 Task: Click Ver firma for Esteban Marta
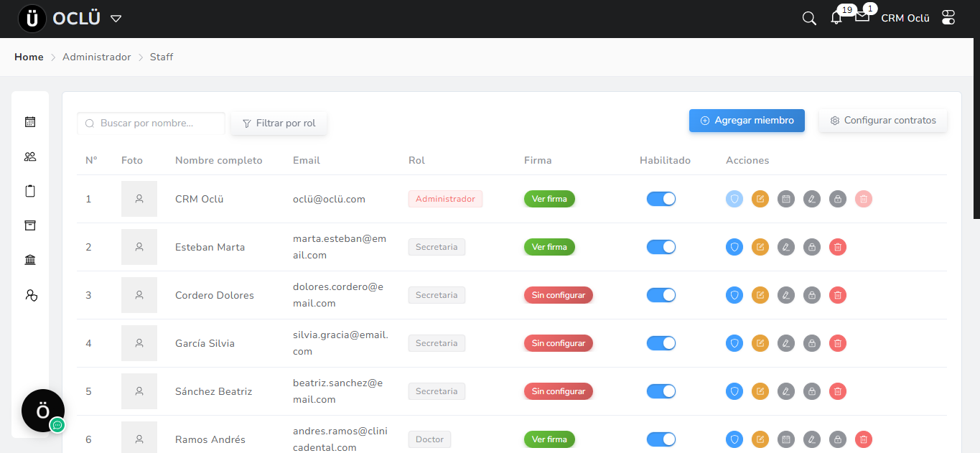pyautogui.click(x=549, y=247)
